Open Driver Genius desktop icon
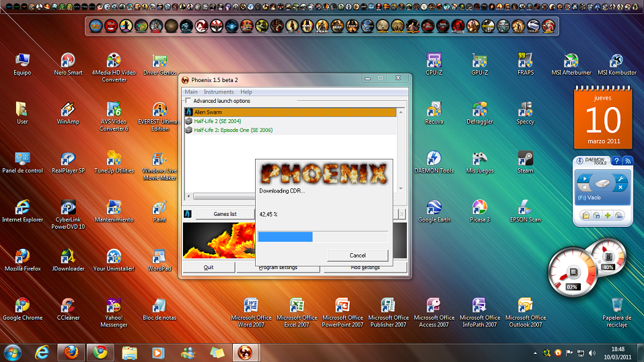This screenshot has width=644, height=362. tap(159, 64)
